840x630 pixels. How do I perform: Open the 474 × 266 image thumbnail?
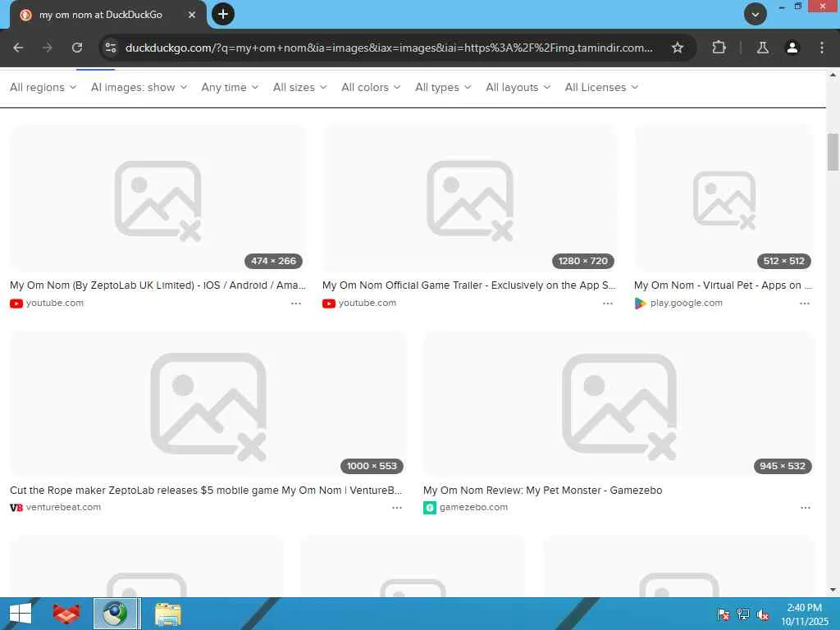click(158, 199)
